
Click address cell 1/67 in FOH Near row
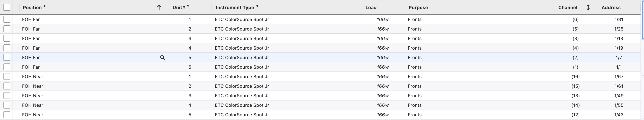[x=618, y=76]
